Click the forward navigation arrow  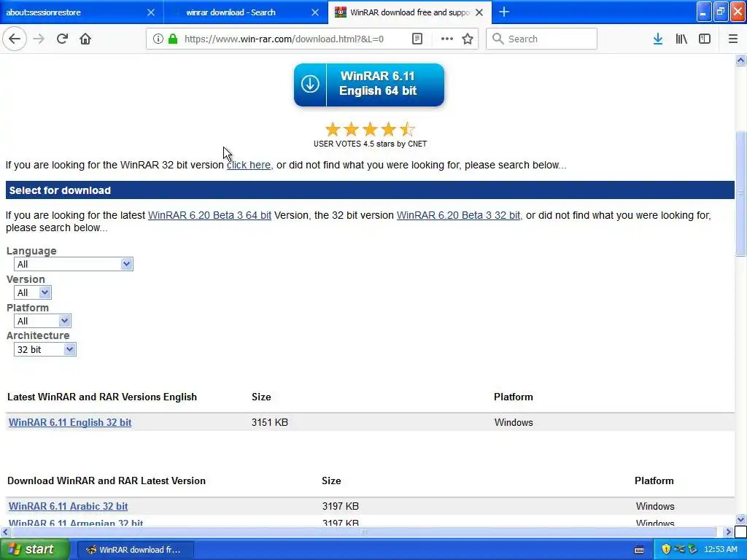[39, 39]
